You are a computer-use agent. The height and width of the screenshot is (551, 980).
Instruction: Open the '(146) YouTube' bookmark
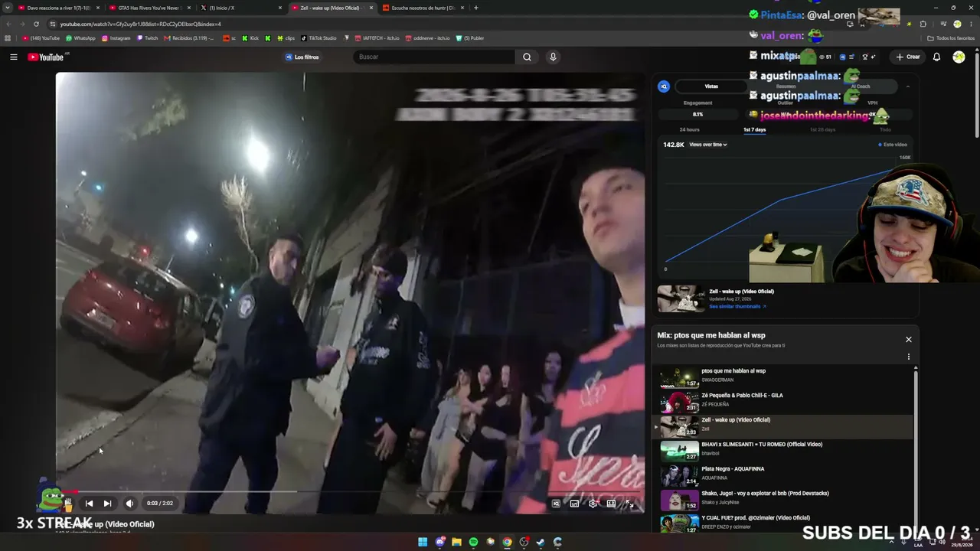[41, 38]
